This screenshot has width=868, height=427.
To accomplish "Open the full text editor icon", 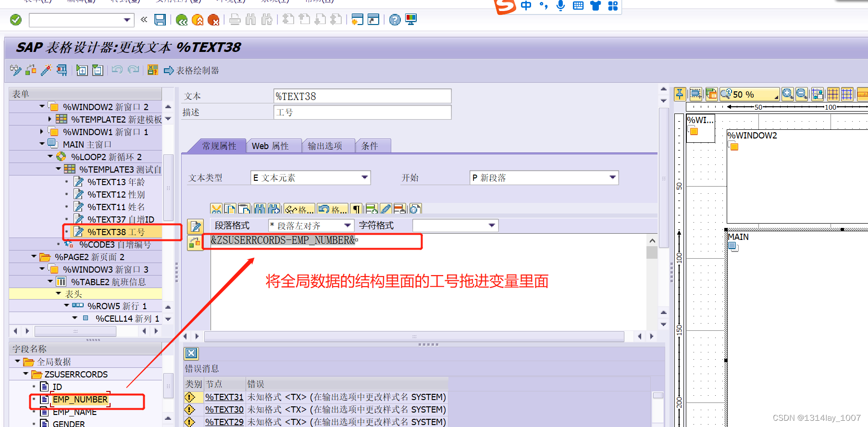I will click(195, 226).
